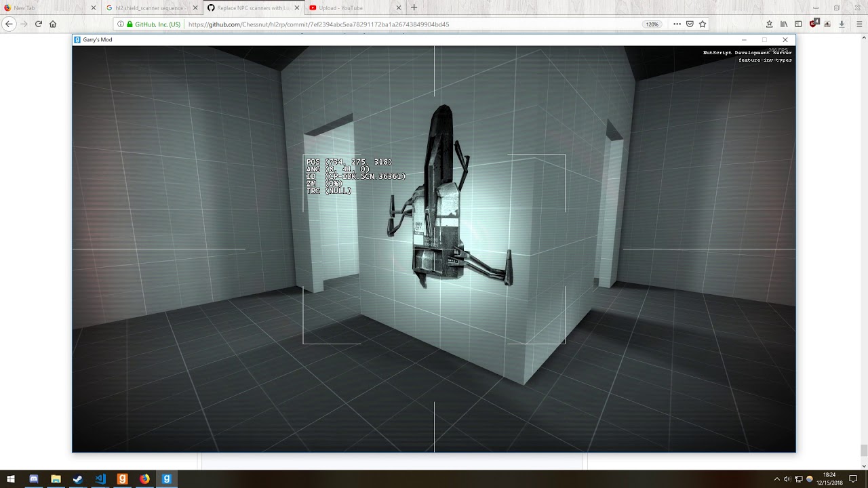Click the POS (734, 275, 318) readout
The width and height of the screenshot is (868, 488).
tap(349, 162)
